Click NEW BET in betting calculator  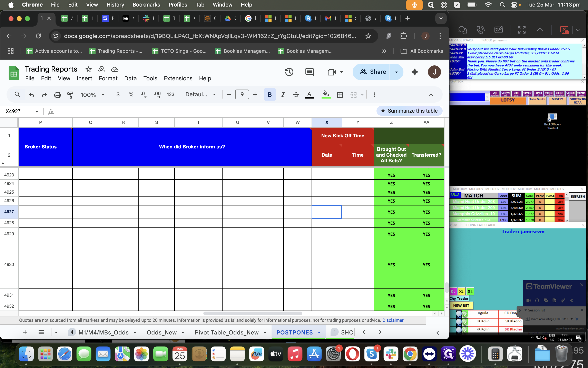[x=461, y=305]
